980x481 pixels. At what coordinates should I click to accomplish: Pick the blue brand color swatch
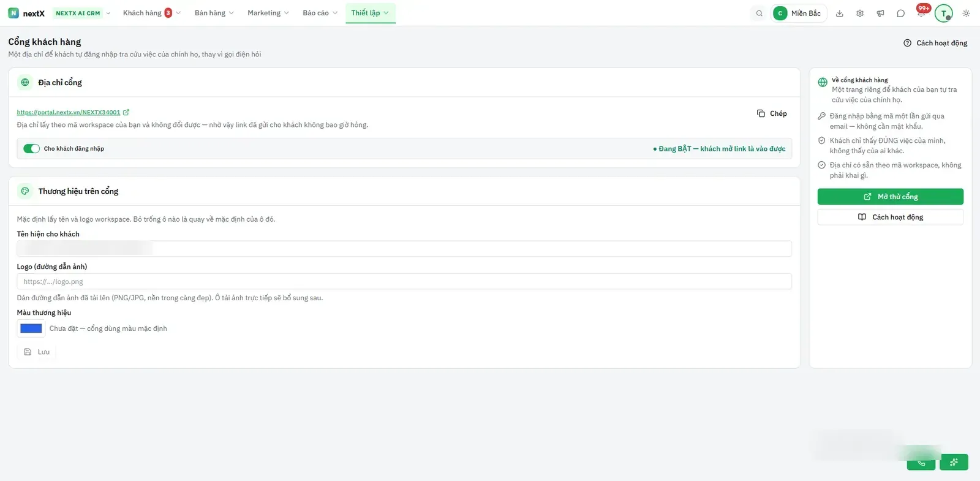click(31, 328)
